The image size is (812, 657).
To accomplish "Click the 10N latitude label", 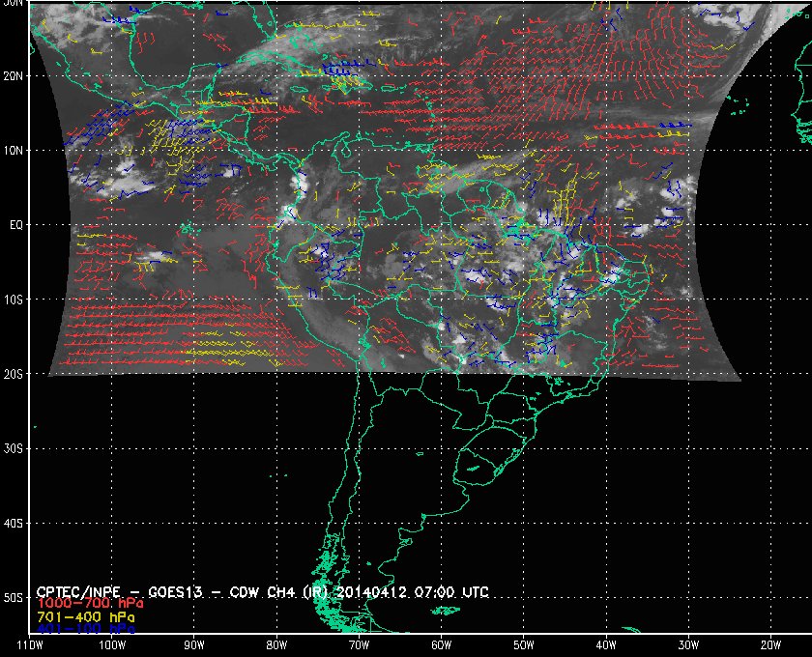I will (x=13, y=151).
